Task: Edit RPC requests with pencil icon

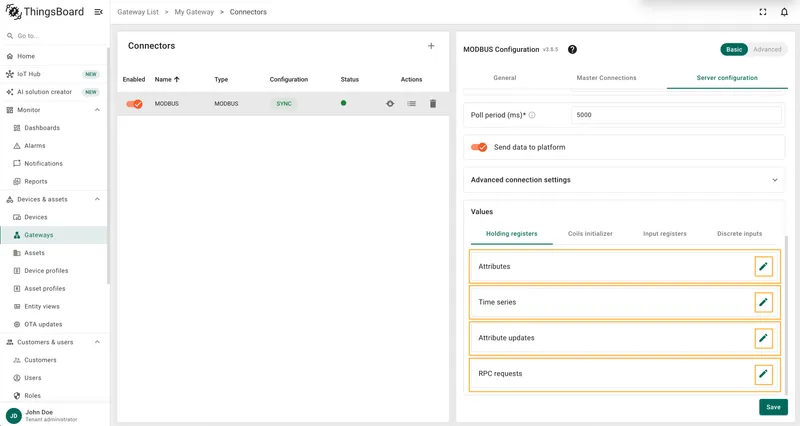Action: (763, 374)
